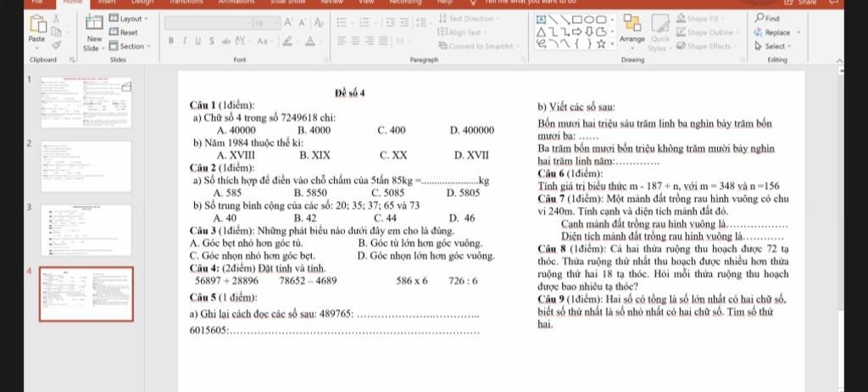This screenshot has height=392, width=868.
Task: Select the Triangle shape in gallery
Action: 541,32
